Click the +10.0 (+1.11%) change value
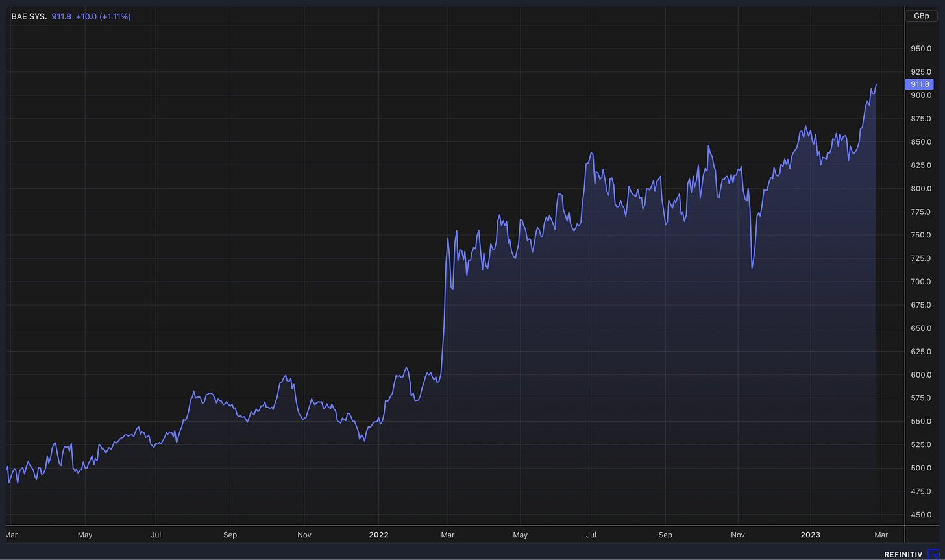The height and width of the screenshot is (560, 945). [x=103, y=16]
